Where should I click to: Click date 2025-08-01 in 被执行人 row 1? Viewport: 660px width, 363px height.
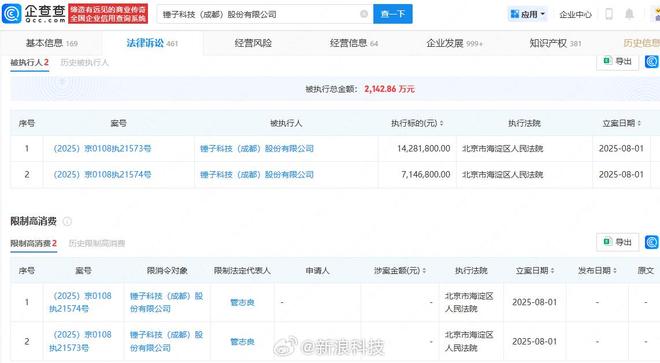coord(621,149)
